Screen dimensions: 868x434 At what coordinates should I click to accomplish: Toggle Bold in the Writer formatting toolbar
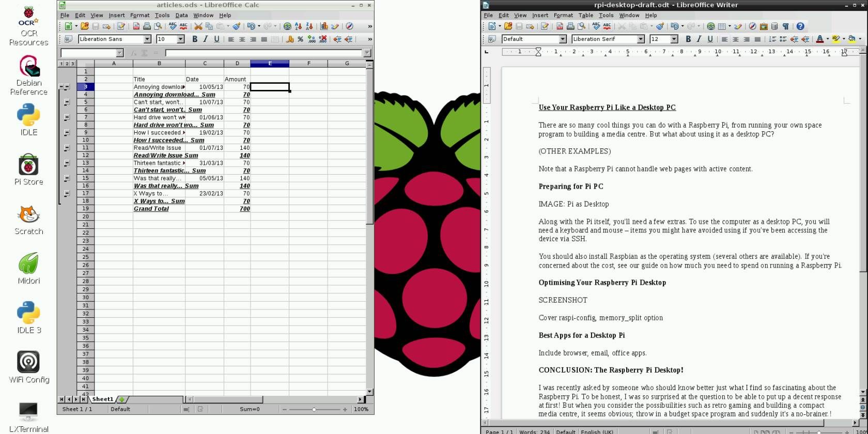click(x=688, y=39)
